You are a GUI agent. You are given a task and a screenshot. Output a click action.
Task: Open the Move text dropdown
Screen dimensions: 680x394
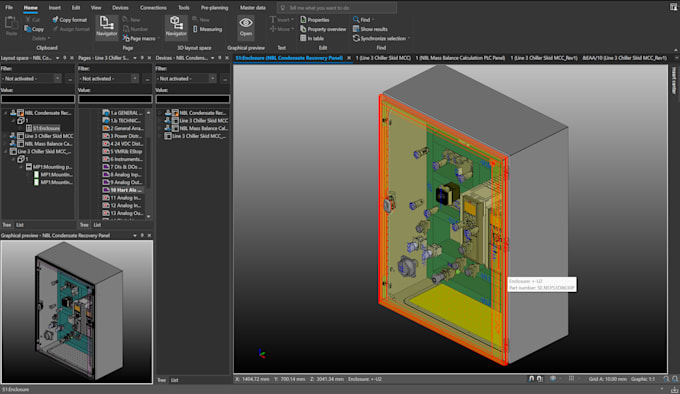click(281, 29)
